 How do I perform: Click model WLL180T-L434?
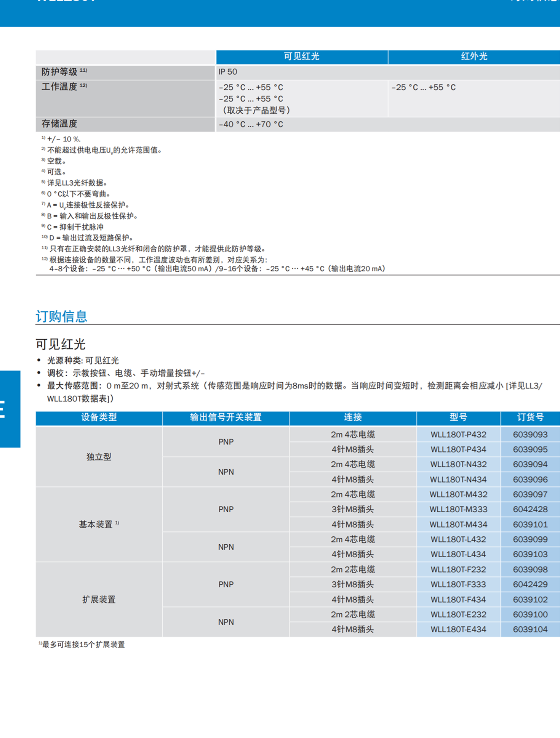tap(459, 554)
